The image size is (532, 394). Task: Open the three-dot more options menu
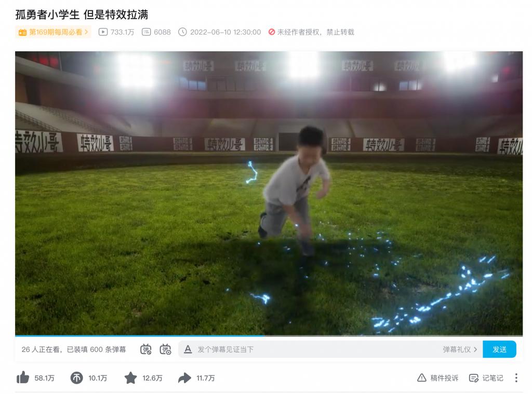click(516, 378)
